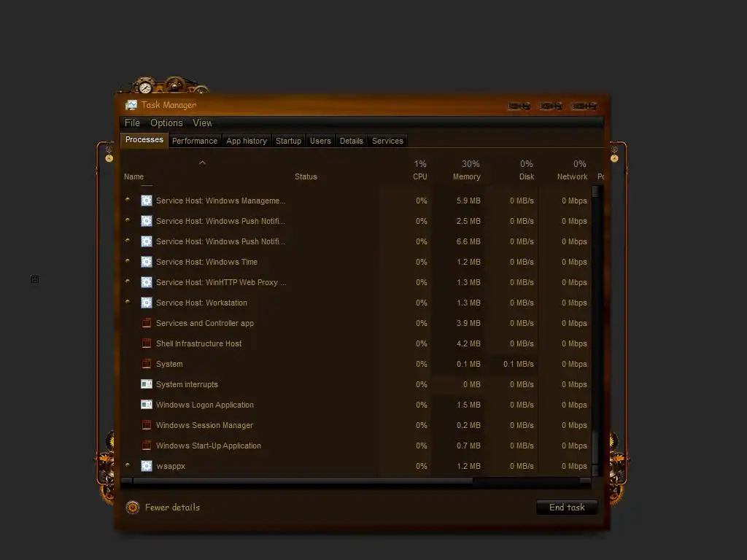Viewport: 747px width, 560px height.
Task: Select the Service Host: Windows Time row
Action: click(356, 262)
